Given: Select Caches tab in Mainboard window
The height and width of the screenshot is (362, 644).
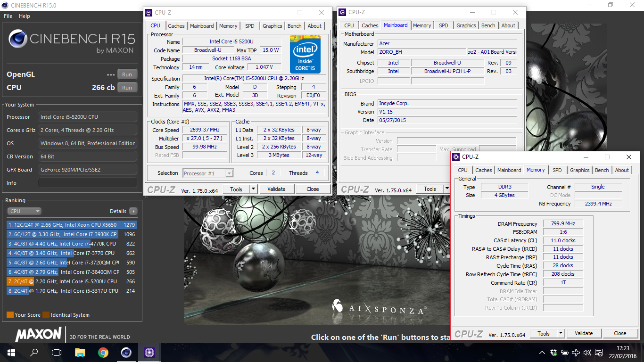Looking at the screenshot, I should 370,25.
